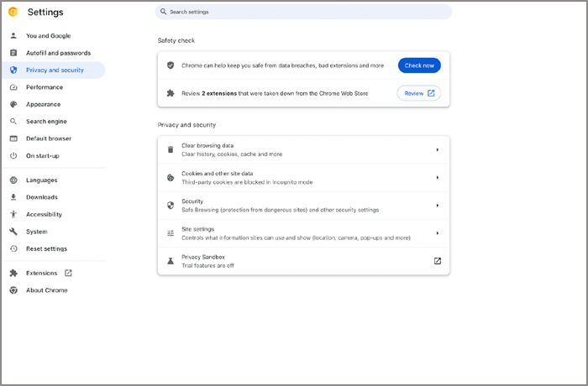
Task: Click the wrench icon for System
Action: coord(13,232)
